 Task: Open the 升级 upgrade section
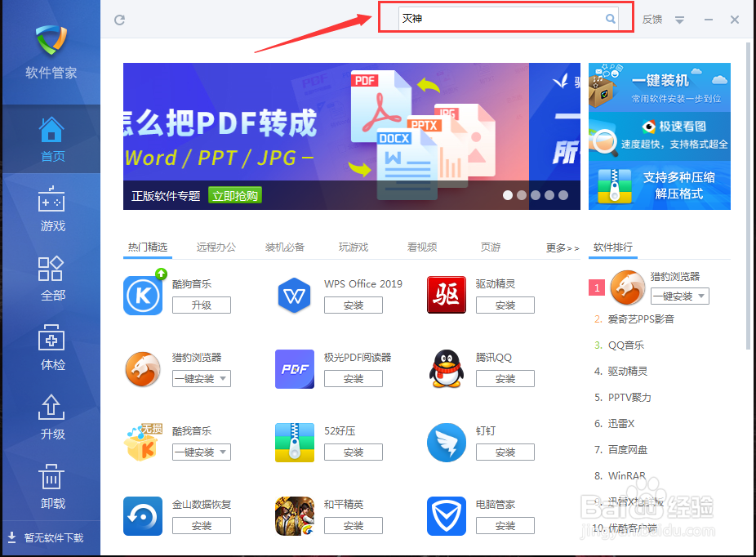click(x=51, y=417)
